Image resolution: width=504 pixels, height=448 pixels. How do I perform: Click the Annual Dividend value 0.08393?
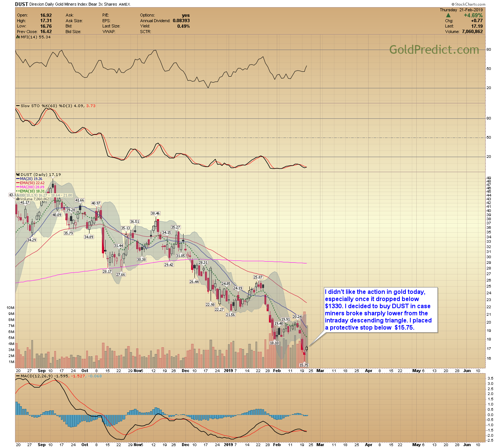181,21
